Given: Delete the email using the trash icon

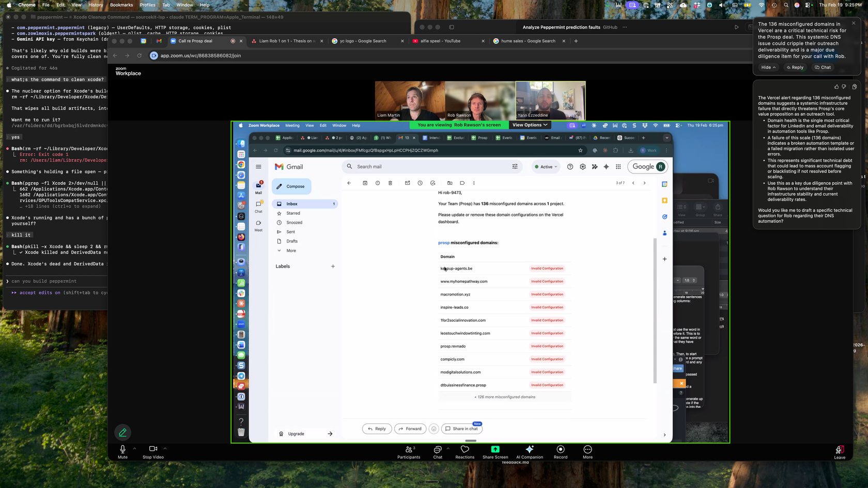Looking at the screenshot, I should point(390,183).
